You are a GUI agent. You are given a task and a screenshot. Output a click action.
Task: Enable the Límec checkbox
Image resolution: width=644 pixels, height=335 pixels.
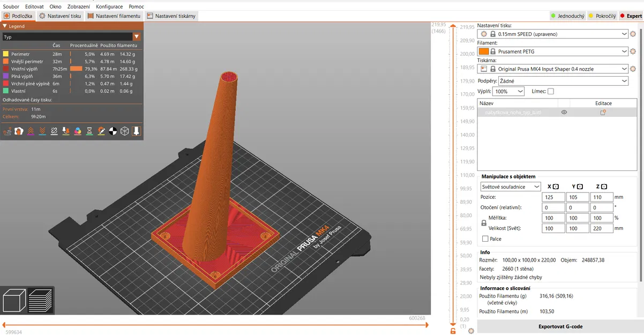pos(551,92)
